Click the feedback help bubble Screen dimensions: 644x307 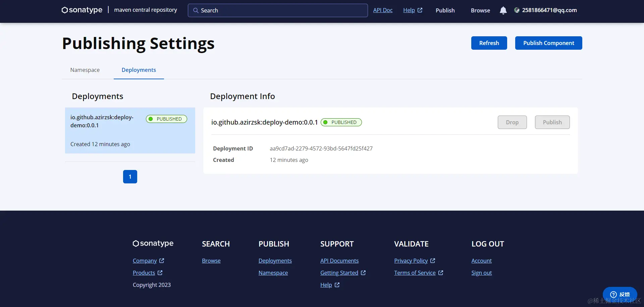(x=620, y=295)
